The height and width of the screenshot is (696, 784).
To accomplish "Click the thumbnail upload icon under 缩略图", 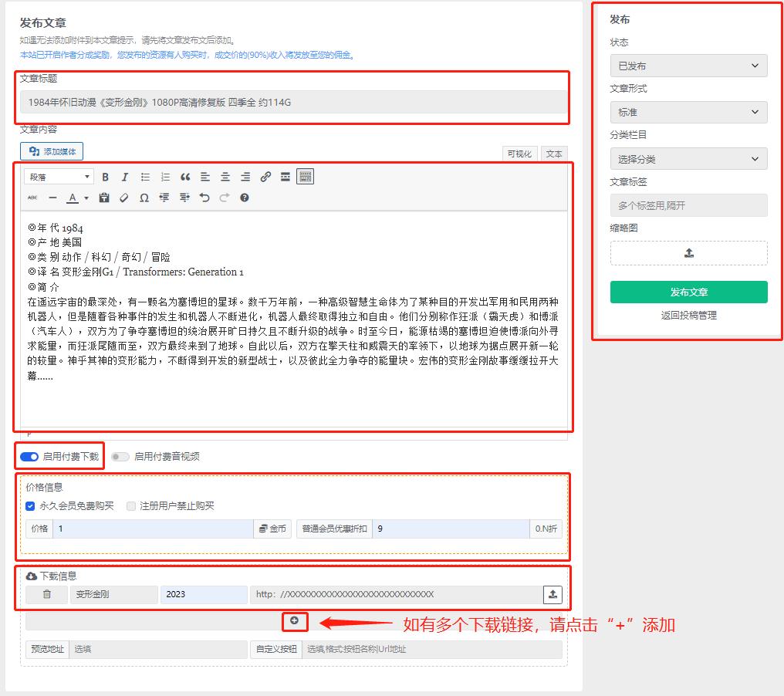I will tap(689, 253).
